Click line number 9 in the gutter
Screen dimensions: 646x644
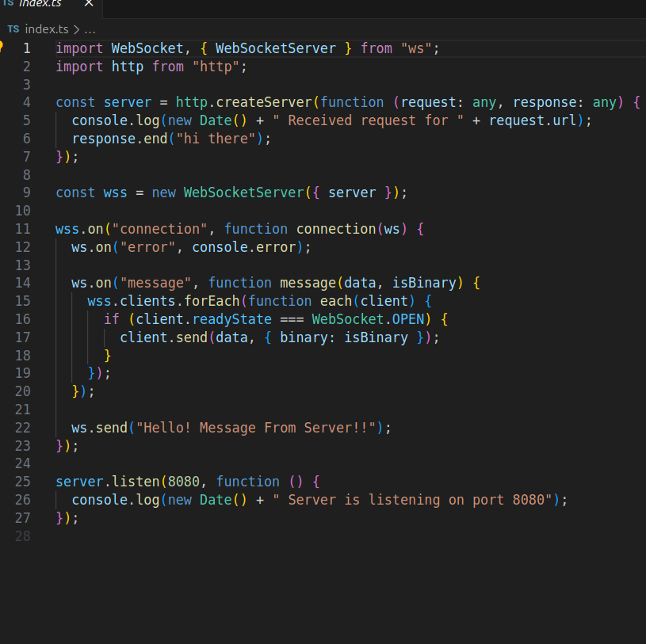pyautogui.click(x=27, y=192)
